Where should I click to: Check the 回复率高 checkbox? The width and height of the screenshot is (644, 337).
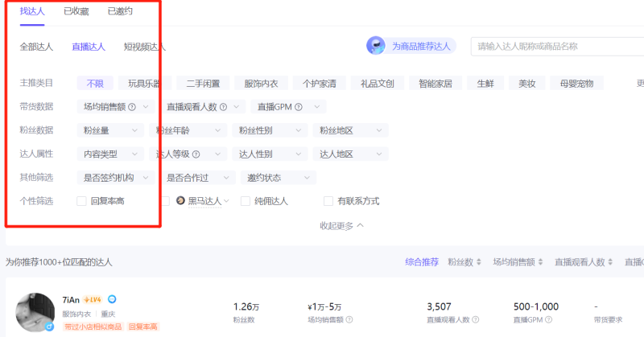(x=81, y=201)
